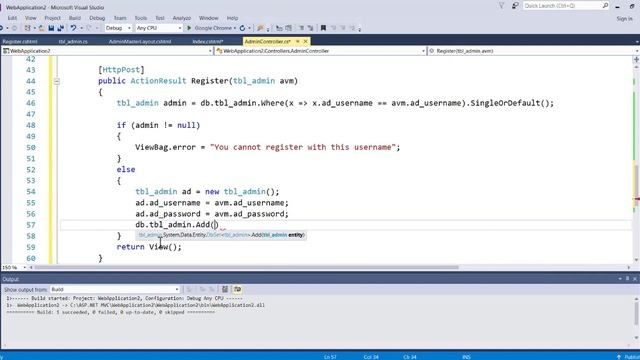This screenshot has width=640, height=360.
Task: Switch to the tbl_admin.cs tab
Action: (73, 41)
